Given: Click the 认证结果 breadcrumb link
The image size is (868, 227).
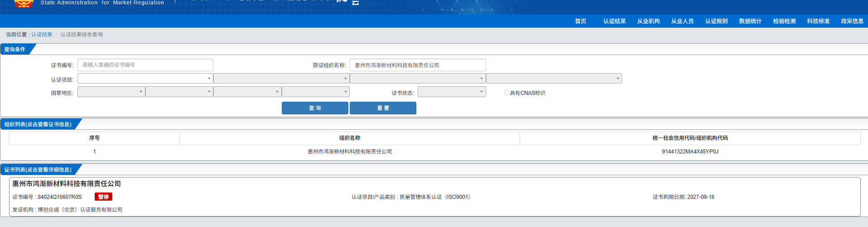Looking at the screenshot, I should coord(42,35).
